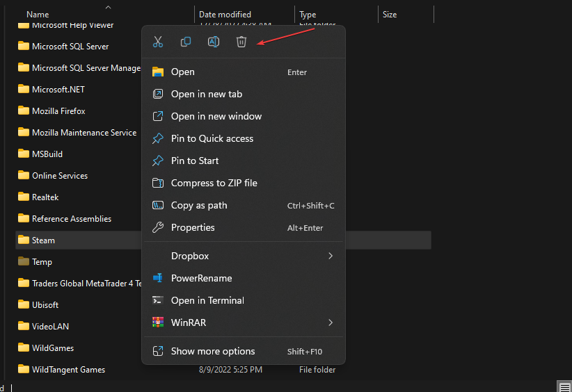572x392 pixels.
Task: Select the WildTangent Games folder icon
Action: click(x=24, y=368)
